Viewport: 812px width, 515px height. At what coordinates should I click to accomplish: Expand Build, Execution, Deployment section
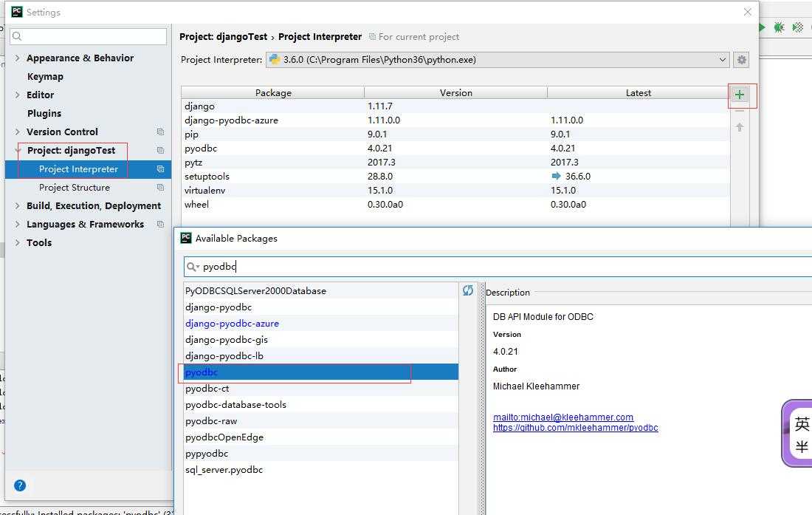point(17,205)
